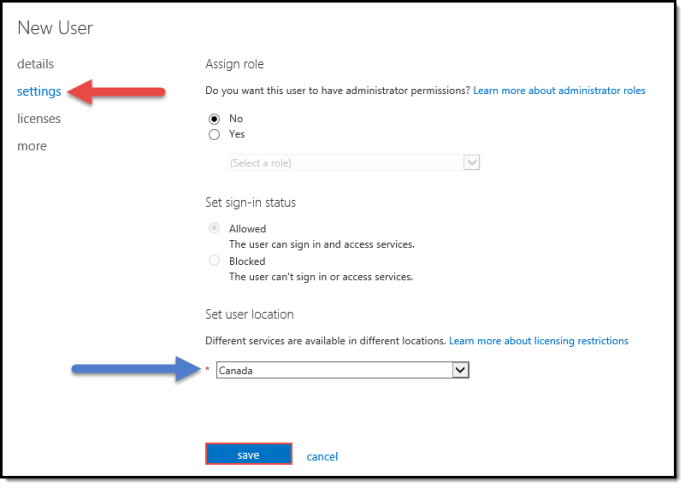Open the details section

(x=35, y=64)
